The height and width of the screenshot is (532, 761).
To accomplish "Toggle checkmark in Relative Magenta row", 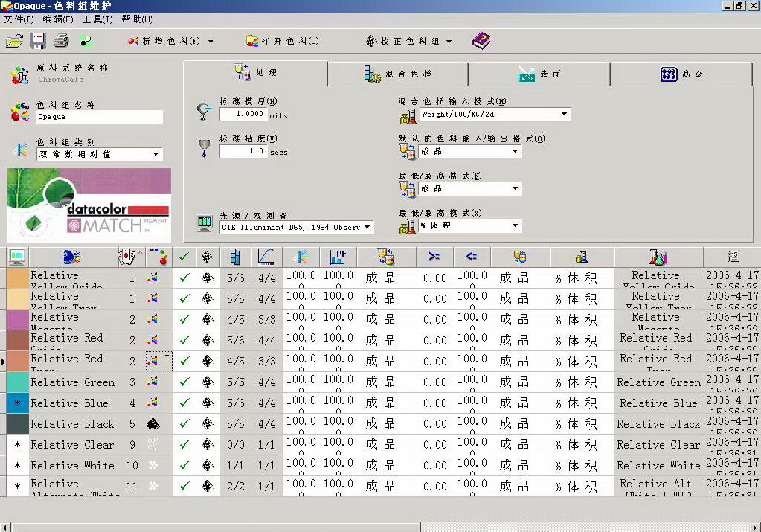I will click(184, 319).
